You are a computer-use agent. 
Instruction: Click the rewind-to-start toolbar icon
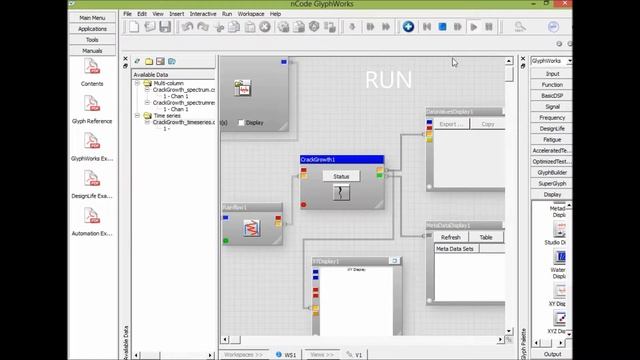[x=427, y=27]
